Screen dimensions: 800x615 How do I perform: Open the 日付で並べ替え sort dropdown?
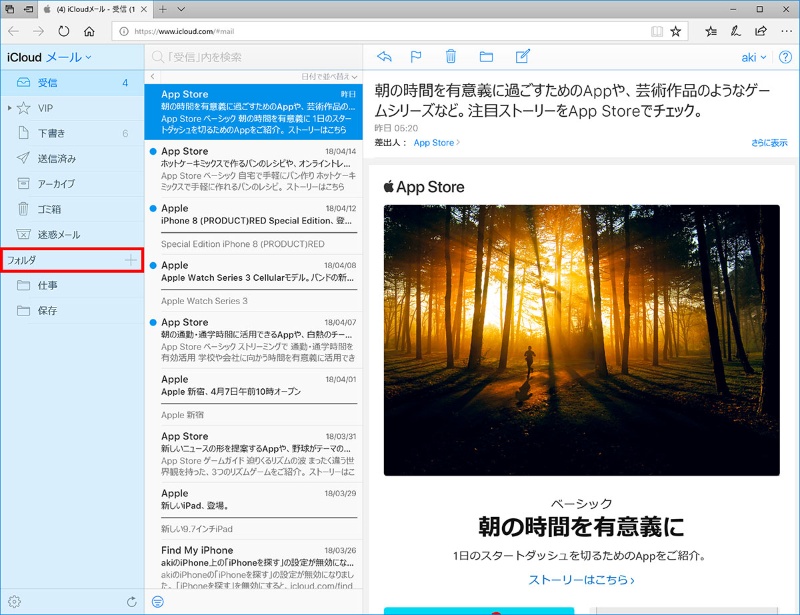pyautogui.click(x=328, y=77)
